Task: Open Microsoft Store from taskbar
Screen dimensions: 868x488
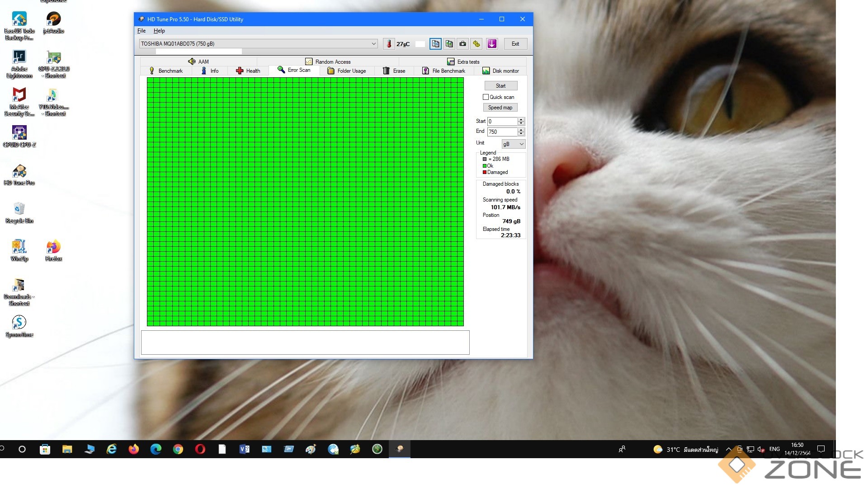Action: (x=45, y=449)
